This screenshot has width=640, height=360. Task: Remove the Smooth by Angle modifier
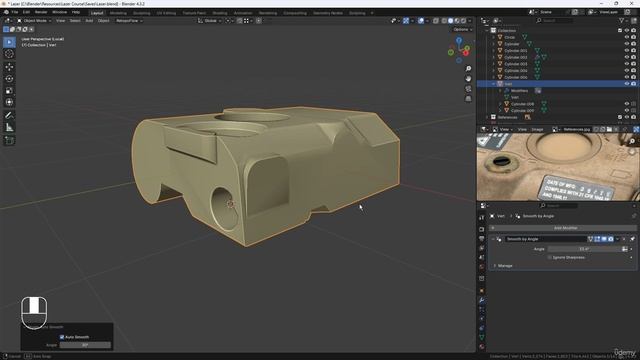tap(624, 239)
